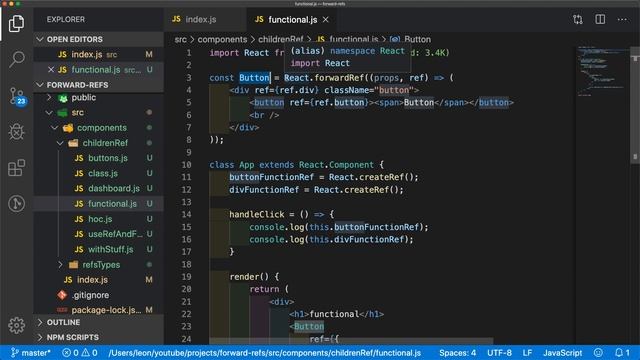
Task: Close functional.js in Open Editors list
Action: [x=51, y=70]
